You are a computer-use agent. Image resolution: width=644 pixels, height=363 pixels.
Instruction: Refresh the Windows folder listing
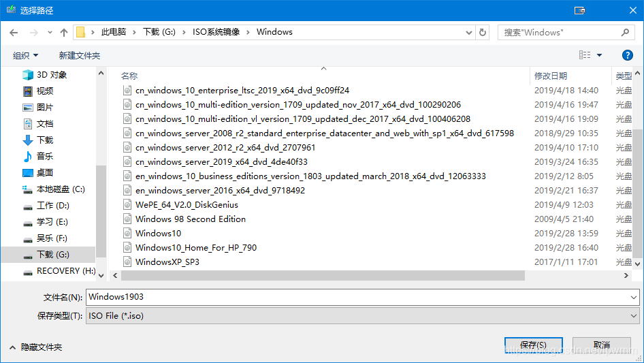point(483,32)
